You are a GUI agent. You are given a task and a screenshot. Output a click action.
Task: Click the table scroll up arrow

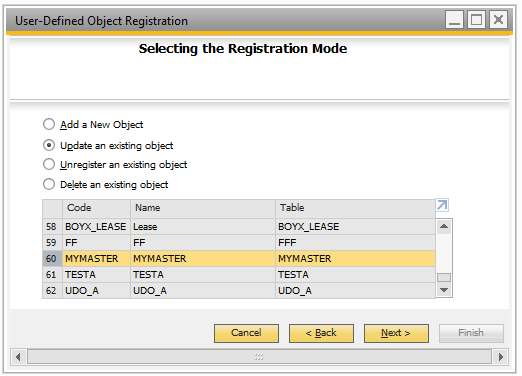pyautogui.click(x=444, y=226)
